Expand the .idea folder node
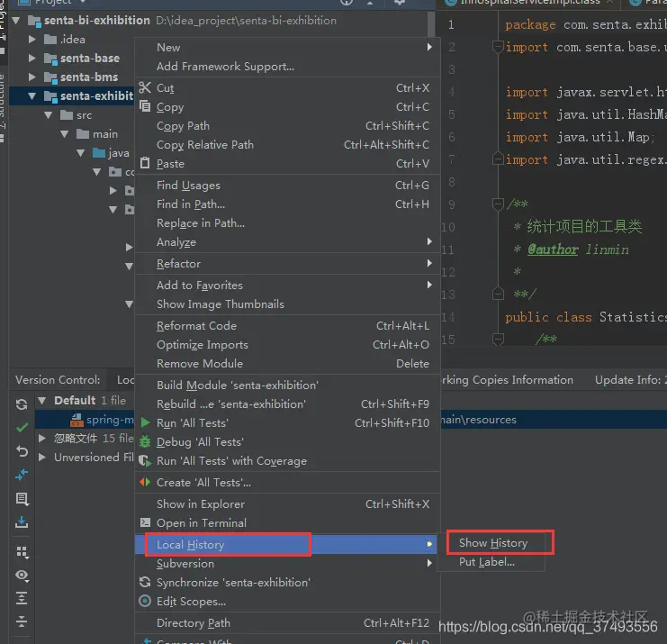Image resolution: width=667 pixels, height=644 pixels. (x=32, y=39)
